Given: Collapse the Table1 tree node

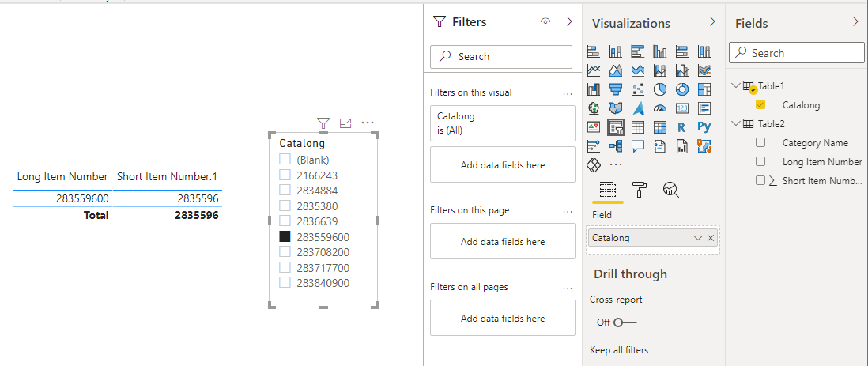Looking at the screenshot, I should (x=736, y=86).
